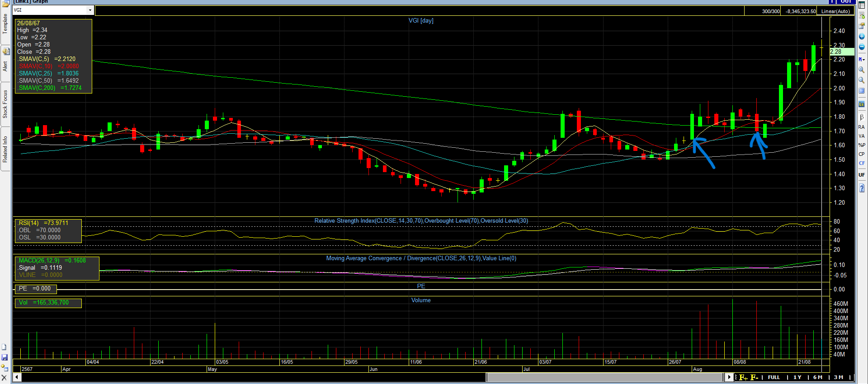Set chart range to 3M
This screenshot has height=384, width=868.
click(x=839, y=377)
